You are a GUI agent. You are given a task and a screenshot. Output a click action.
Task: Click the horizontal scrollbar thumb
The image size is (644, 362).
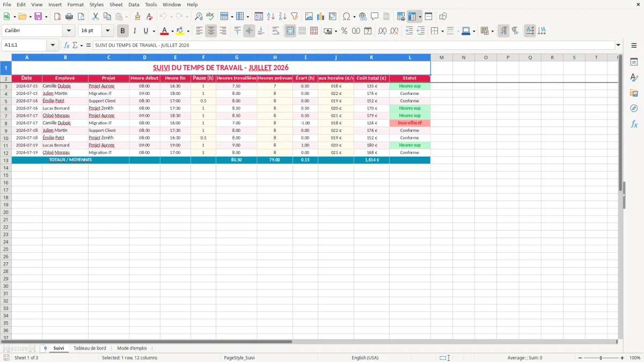(147, 341)
